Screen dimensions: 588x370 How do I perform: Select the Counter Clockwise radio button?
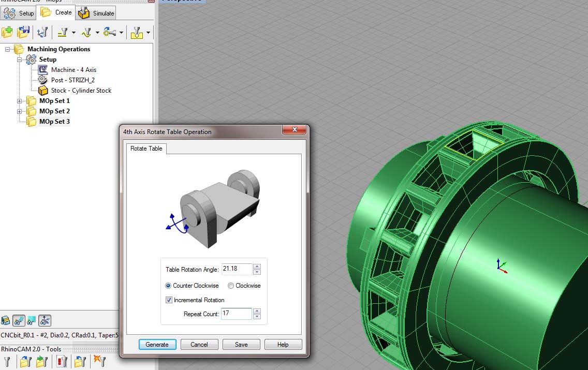[x=168, y=286]
